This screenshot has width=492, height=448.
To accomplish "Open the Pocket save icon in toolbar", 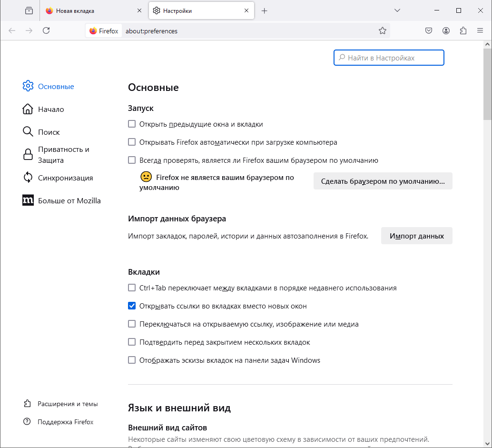I will coord(429,31).
